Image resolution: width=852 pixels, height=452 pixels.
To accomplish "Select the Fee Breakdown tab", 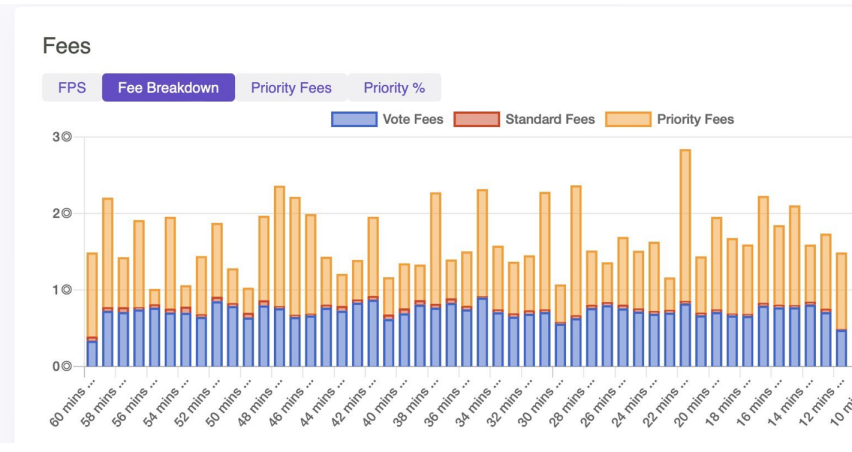I will (168, 88).
